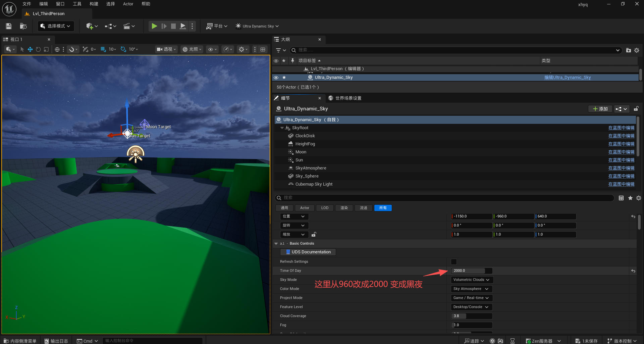The width and height of the screenshot is (644, 344).
Task: Hide Ultra_Dynamic_Sky using its eye icon
Action: coord(276,78)
